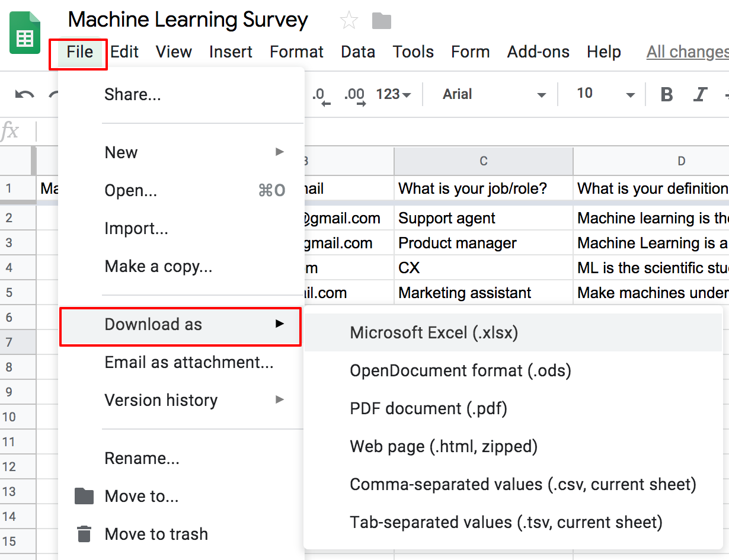Select the column C header
This screenshot has height=560, width=729.
(484, 161)
